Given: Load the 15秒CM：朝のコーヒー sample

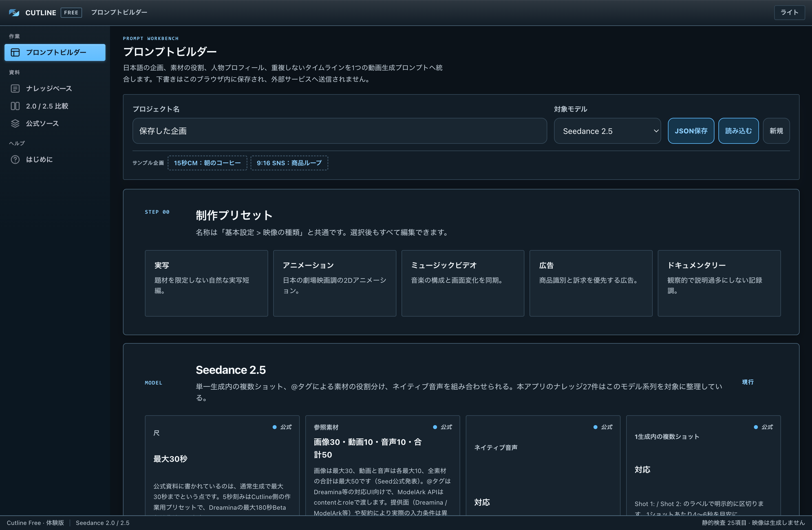Looking at the screenshot, I should pos(208,163).
